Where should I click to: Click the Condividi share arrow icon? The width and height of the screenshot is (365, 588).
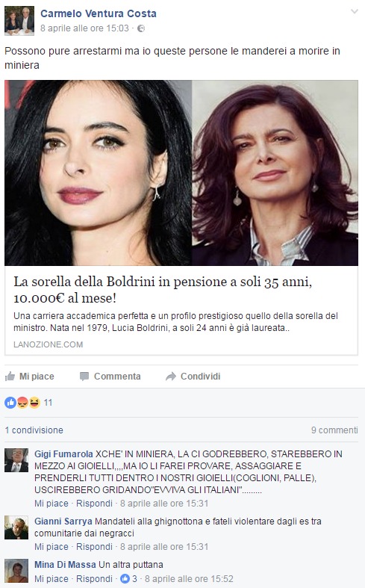pos(171,377)
